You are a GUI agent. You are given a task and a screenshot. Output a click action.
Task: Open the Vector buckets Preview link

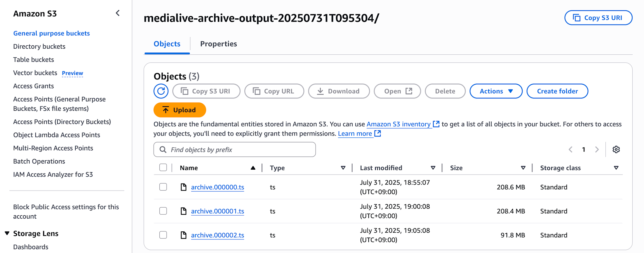click(72, 73)
